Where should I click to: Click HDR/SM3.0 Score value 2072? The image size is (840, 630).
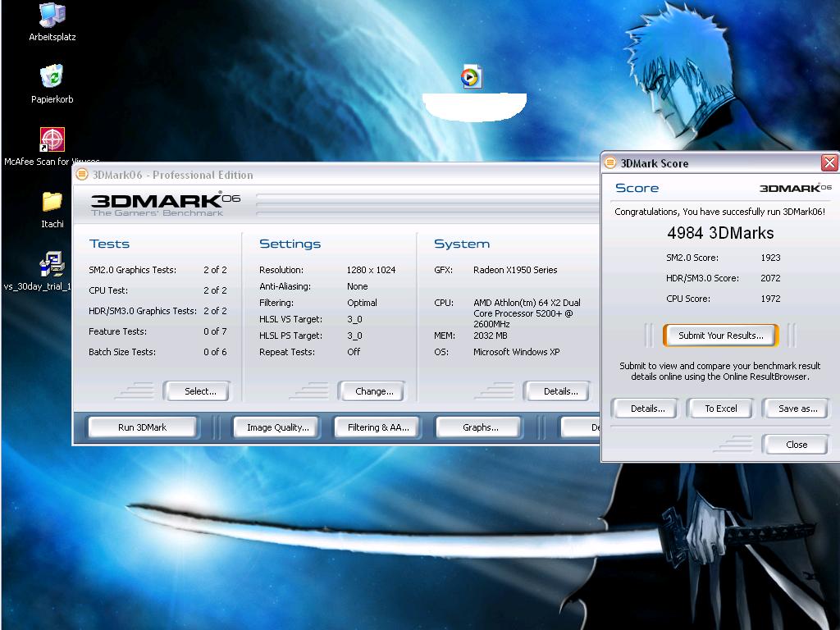coord(770,278)
